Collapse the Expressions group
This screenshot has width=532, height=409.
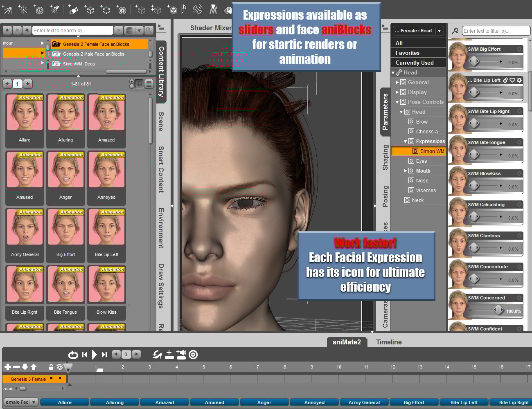pyautogui.click(x=406, y=142)
